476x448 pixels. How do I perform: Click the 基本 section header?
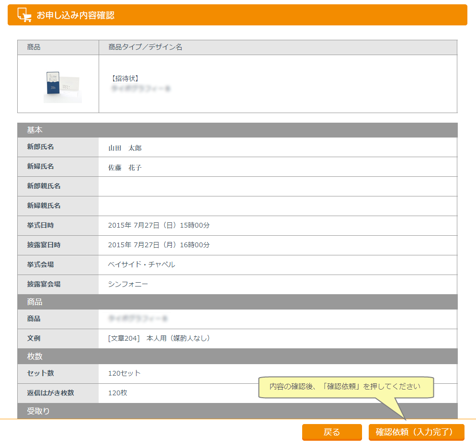34,130
